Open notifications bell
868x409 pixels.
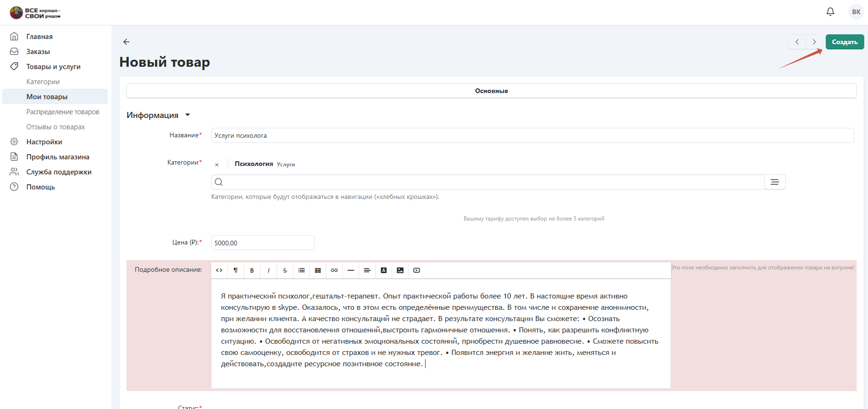[x=830, y=12]
